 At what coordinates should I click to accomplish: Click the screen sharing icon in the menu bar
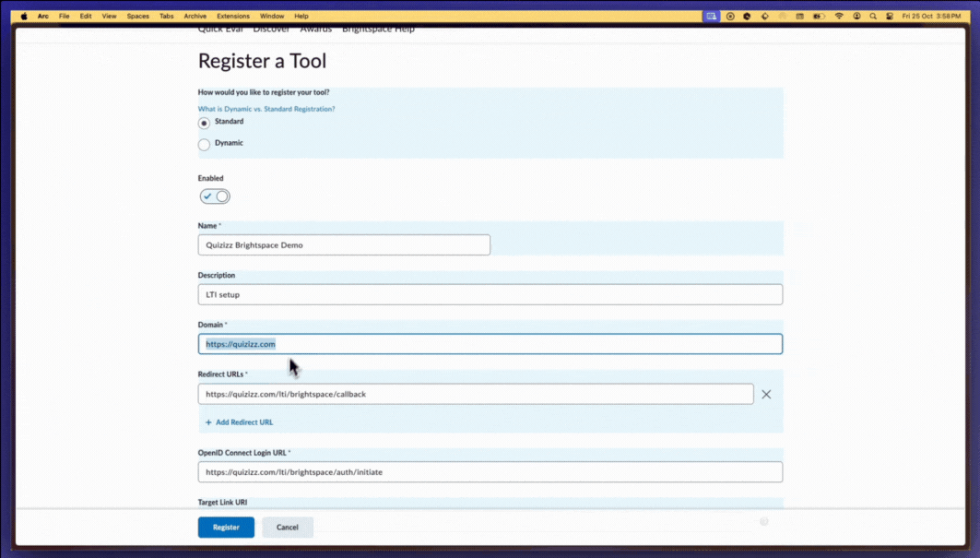coord(711,17)
